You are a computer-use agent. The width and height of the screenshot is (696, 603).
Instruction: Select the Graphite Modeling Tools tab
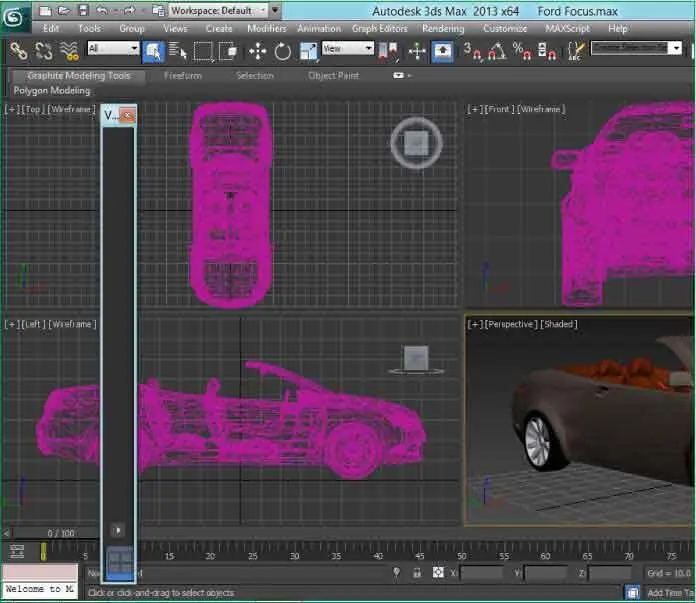click(79, 76)
